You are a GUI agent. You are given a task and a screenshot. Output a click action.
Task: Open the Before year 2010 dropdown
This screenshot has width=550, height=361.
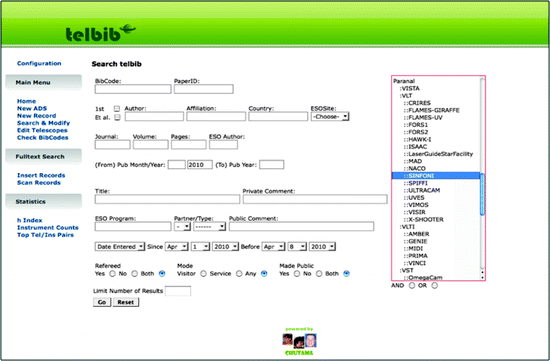[322, 247]
